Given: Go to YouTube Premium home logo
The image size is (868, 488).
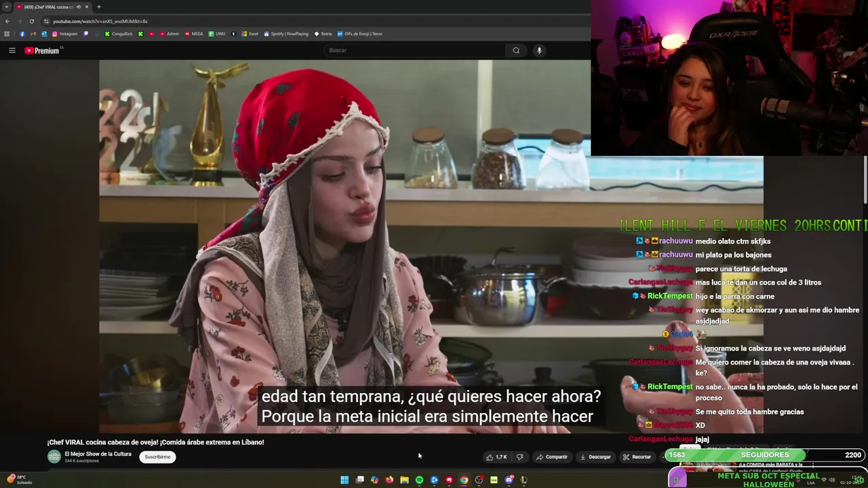Looking at the screenshot, I should pos(43,50).
